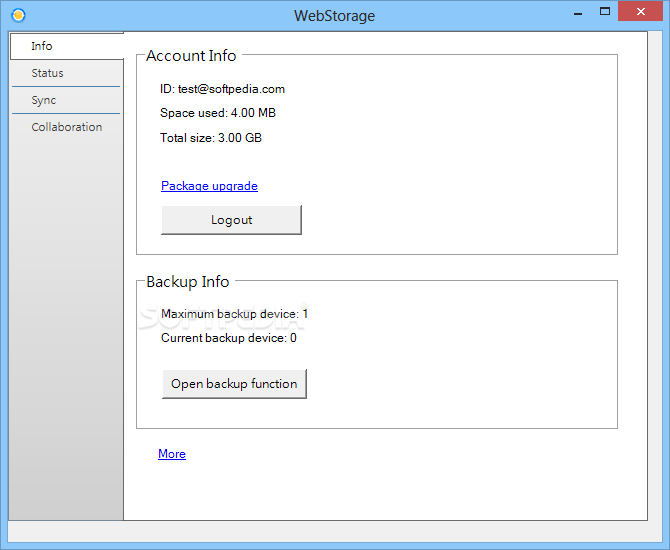Click Maximum backup device: 1 text
The height and width of the screenshot is (550, 670).
click(234, 314)
